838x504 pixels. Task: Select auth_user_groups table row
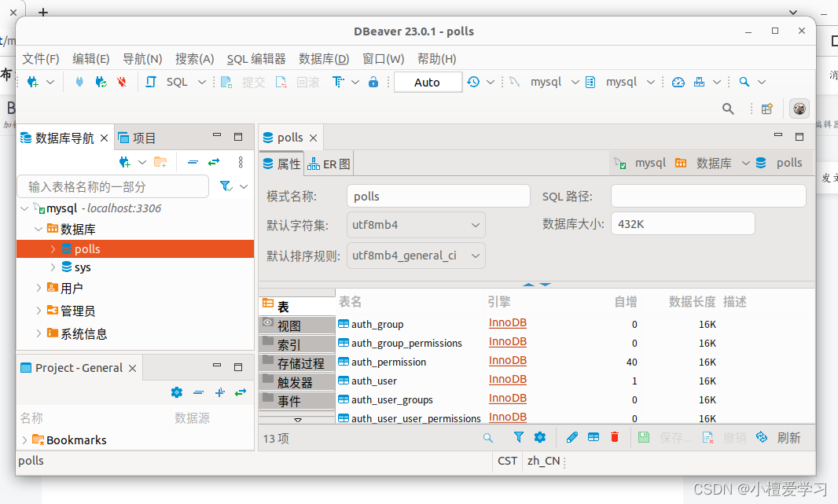[575, 399]
